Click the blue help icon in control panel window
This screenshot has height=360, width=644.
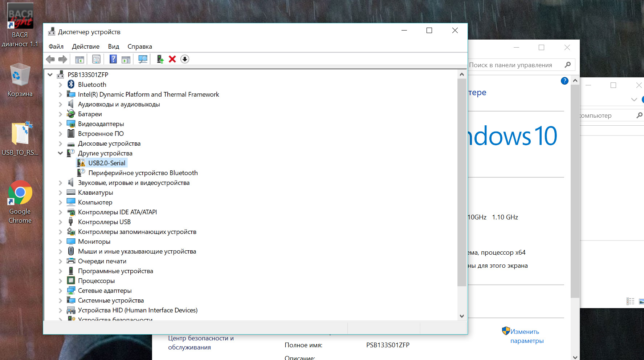(x=564, y=81)
